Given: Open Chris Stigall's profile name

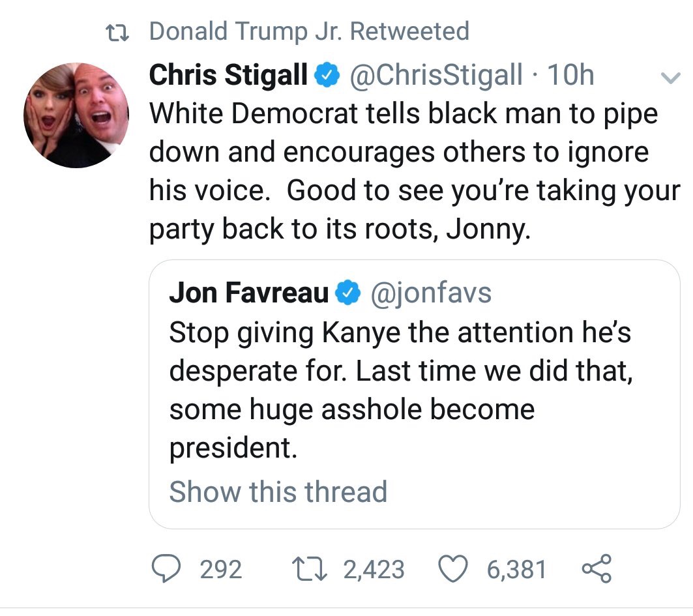Looking at the screenshot, I should [229, 77].
